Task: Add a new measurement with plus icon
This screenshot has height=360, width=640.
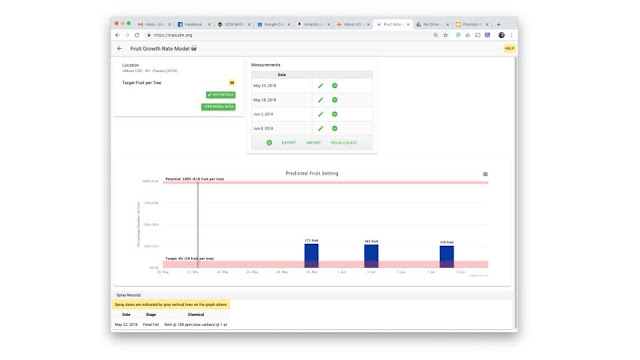Action: [x=269, y=143]
